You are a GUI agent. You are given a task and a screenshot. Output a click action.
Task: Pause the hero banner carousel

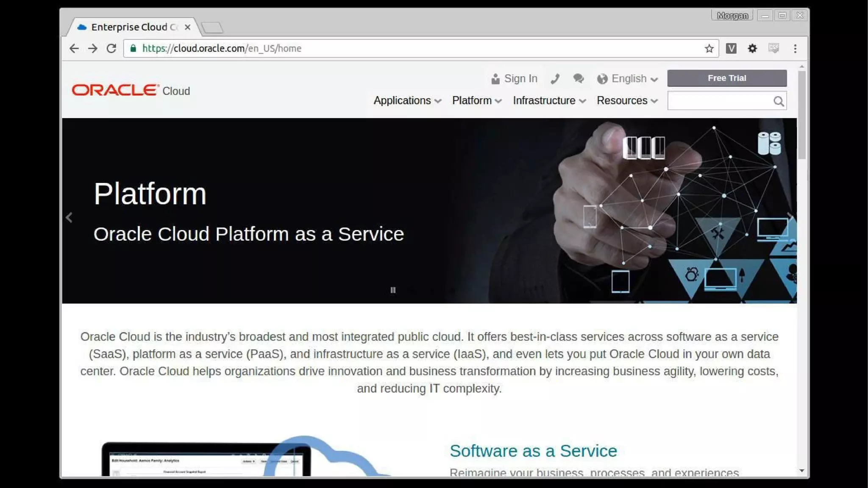tap(393, 290)
